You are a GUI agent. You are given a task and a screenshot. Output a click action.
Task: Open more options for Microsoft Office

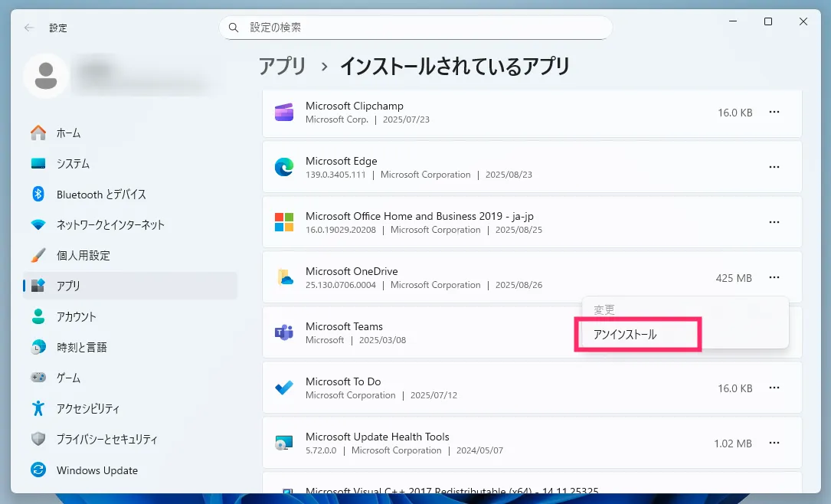click(774, 223)
